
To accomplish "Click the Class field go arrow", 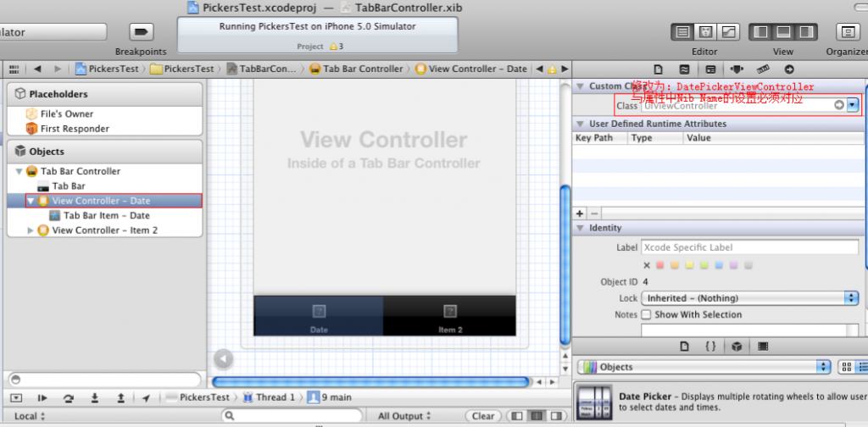I will (839, 105).
